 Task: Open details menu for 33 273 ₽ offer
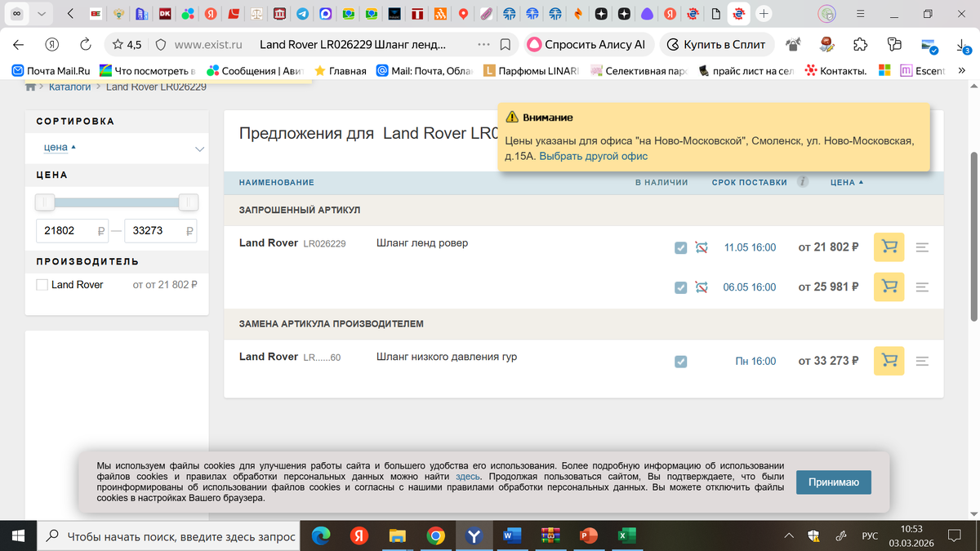pyautogui.click(x=922, y=360)
